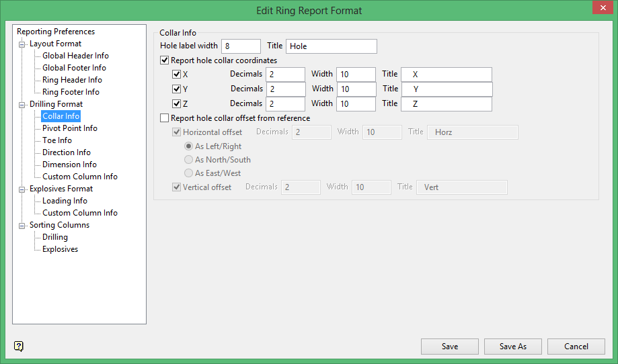Collapse the Sorting Columns tree node
This screenshot has width=618, height=364.
(x=22, y=226)
